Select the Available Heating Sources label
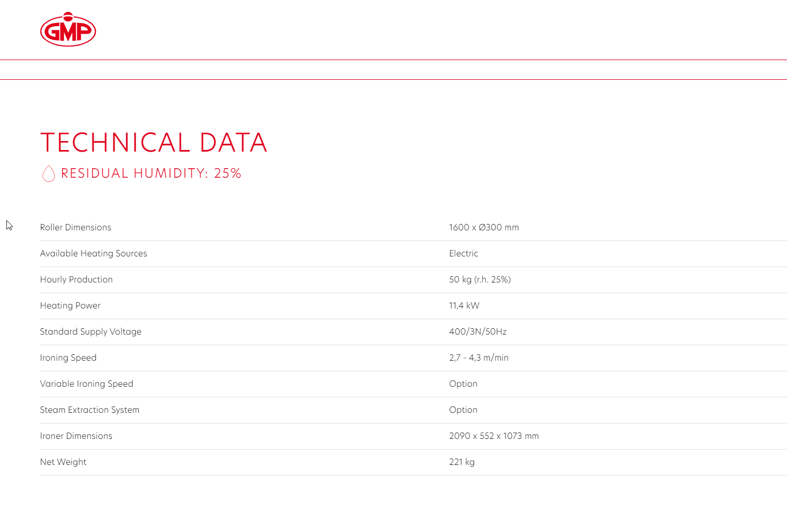The height and width of the screenshot is (532, 787). click(x=94, y=253)
